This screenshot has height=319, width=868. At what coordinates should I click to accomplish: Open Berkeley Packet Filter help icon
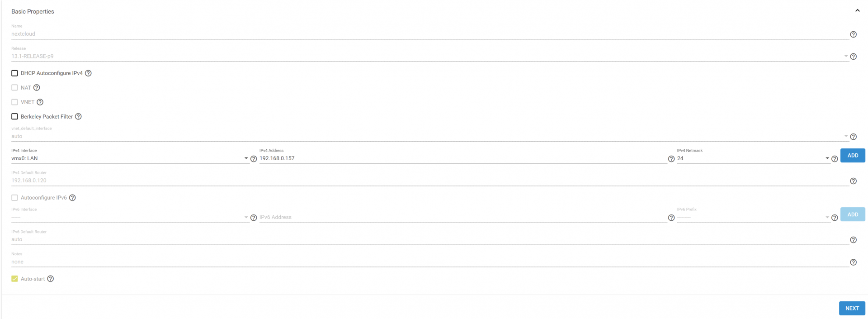point(78,117)
